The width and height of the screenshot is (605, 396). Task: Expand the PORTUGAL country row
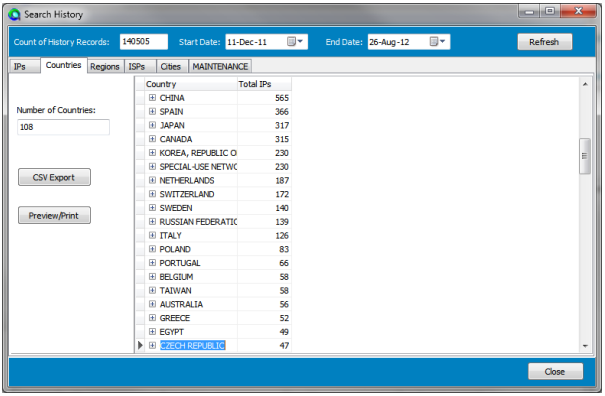pos(152,263)
